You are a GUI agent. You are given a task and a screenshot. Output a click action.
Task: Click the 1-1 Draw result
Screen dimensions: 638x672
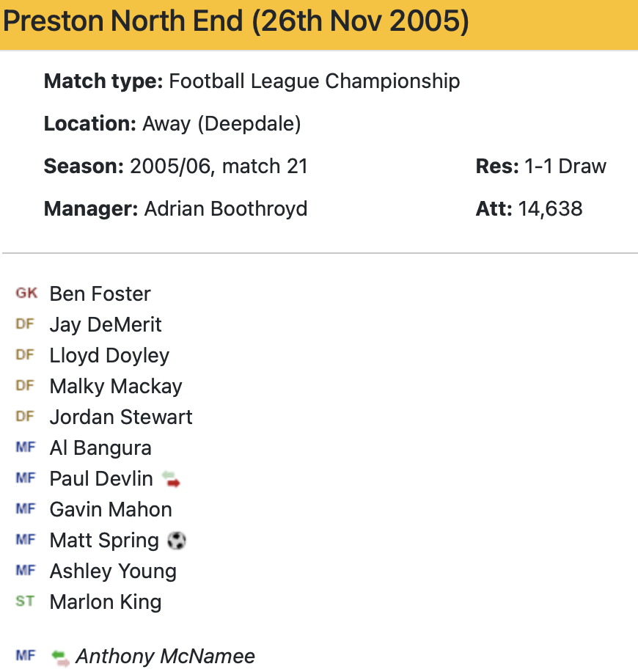(565, 166)
